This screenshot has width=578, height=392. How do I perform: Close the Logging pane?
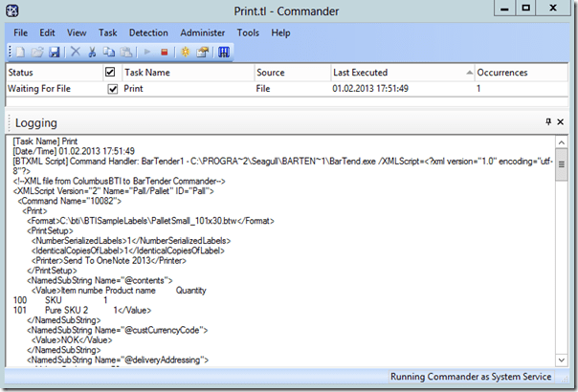562,122
